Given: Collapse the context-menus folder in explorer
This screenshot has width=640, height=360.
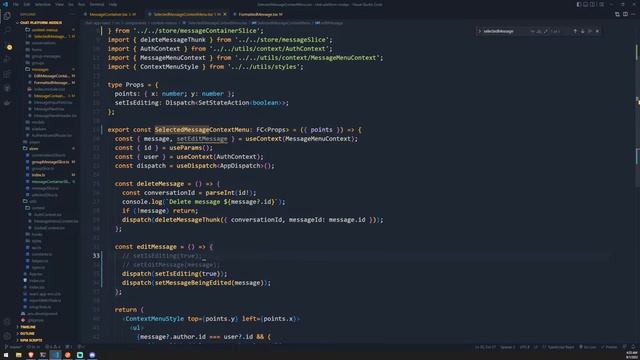Looking at the screenshot, I should 45,30.
